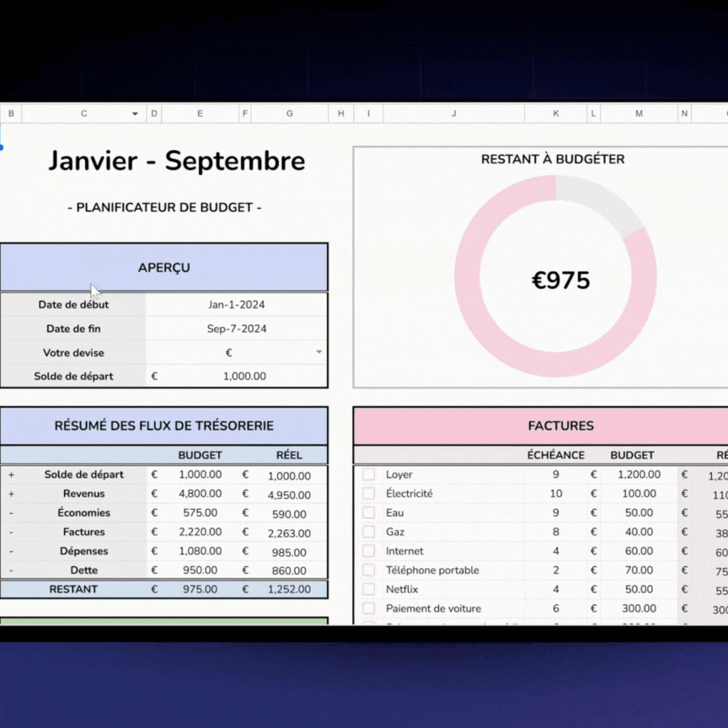
Task: Toggle the Netflix paid checkbox
Action: (x=368, y=589)
